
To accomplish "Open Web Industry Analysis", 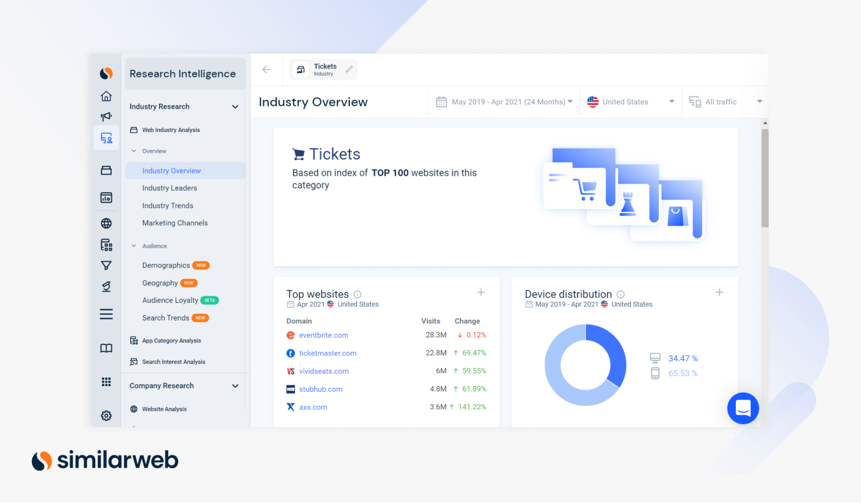I will [x=171, y=130].
